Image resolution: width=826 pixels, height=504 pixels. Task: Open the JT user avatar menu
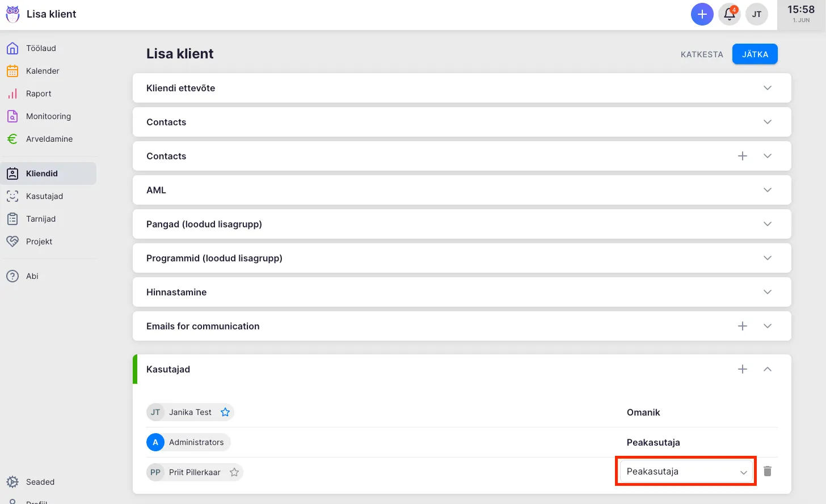[x=756, y=14]
